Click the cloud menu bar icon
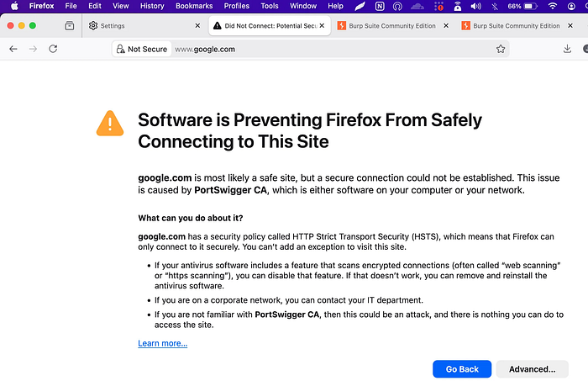Image resolution: width=588 pixels, height=386 pixels. tap(417, 6)
